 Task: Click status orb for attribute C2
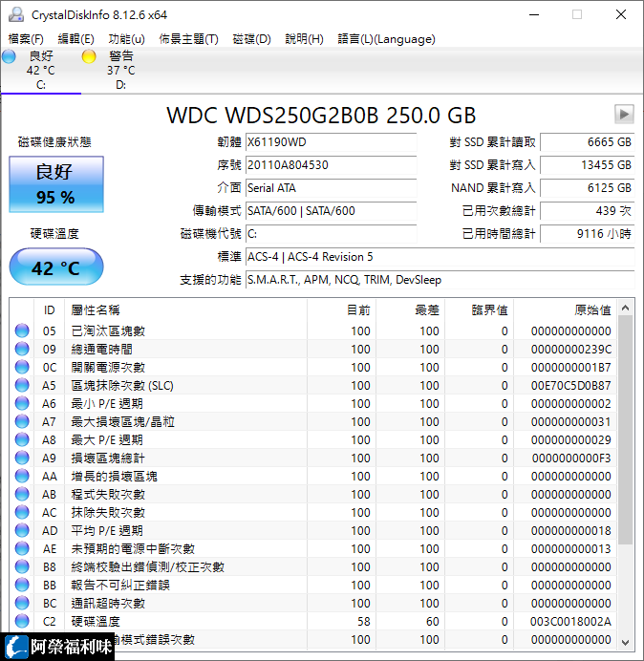[22, 621]
